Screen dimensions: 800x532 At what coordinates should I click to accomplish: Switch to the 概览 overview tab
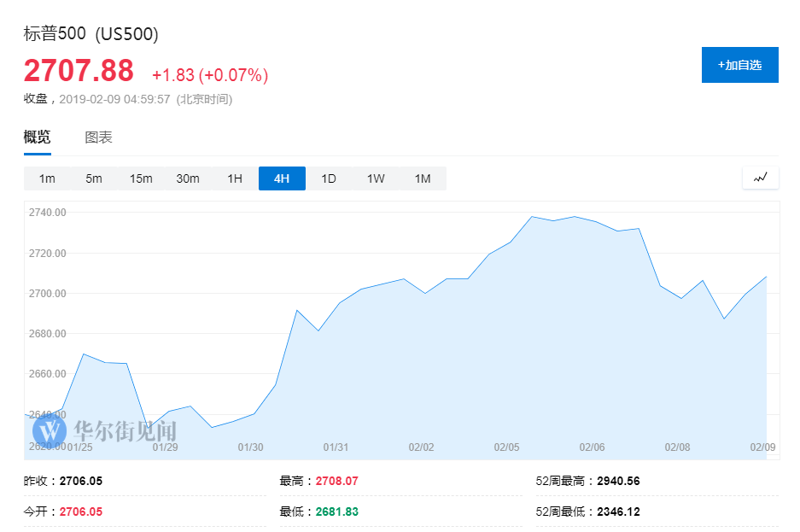[x=37, y=137]
